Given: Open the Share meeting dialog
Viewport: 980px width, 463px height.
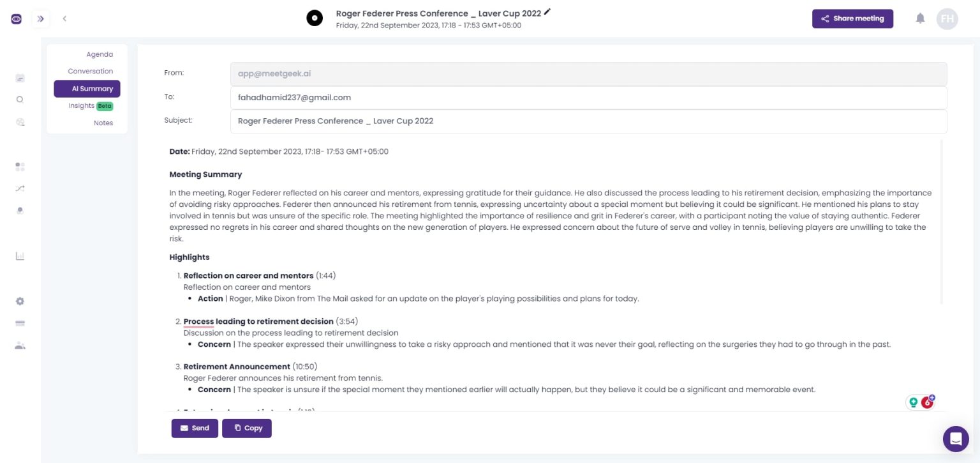Looking at the screenshot, I should [852, 19].
